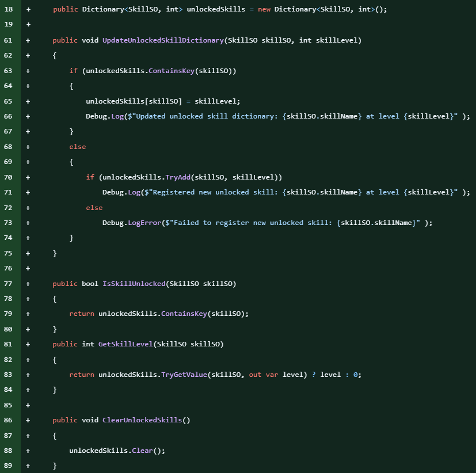The width and height of the screenshot is (476, 473).
Task: Click the plus marker on line 85
Action: [x=28, y=405]
